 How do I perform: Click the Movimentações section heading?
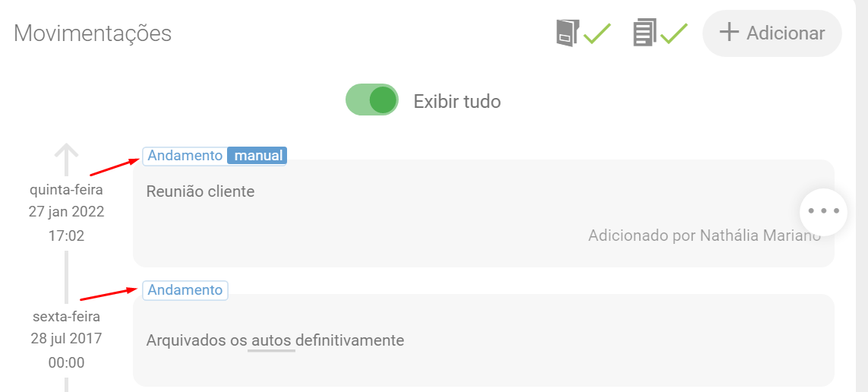93,33
